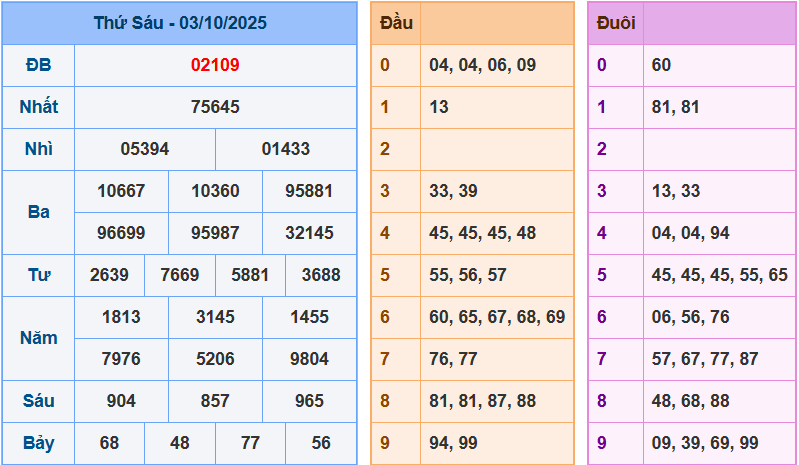Click the first prize number 75645
The height and width of the screenshot is (465, 799).
click(x=215, y=107)
